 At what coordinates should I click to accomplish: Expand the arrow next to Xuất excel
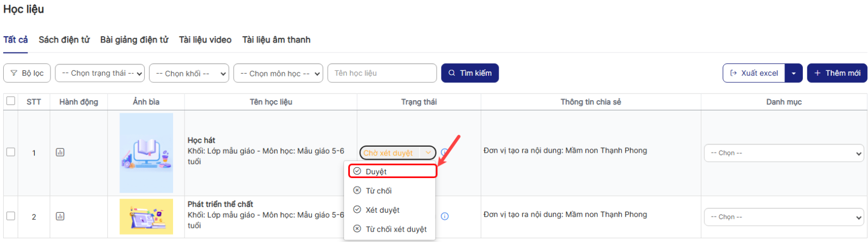[x=794, y=73]
